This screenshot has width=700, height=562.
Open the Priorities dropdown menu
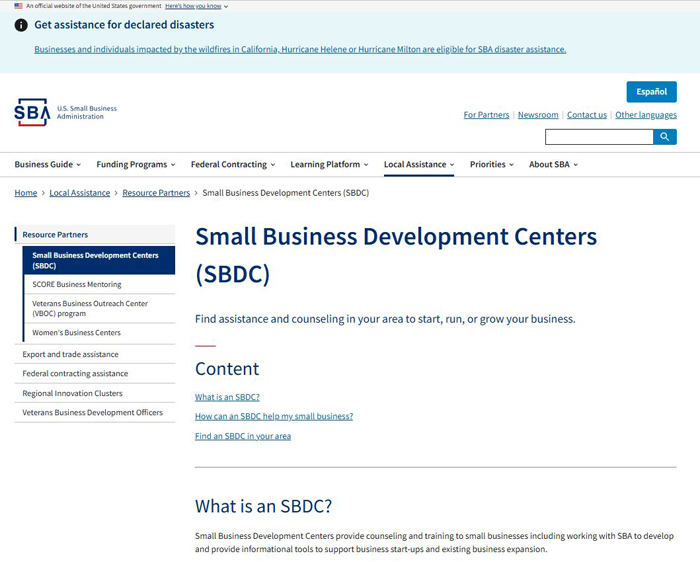pos(492,164)
